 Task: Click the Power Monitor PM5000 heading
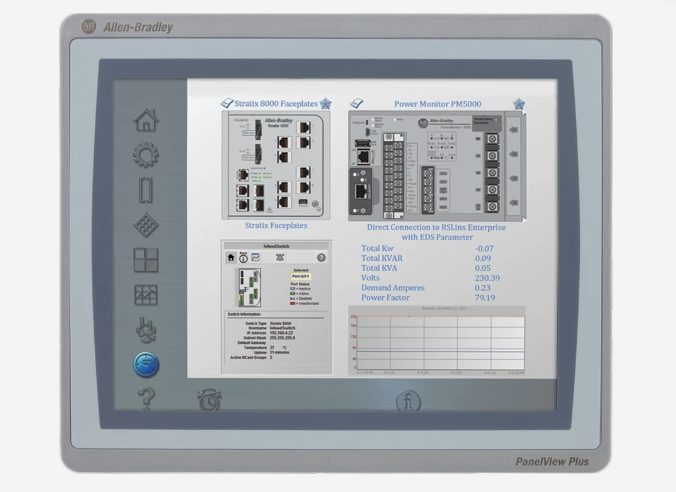[438, 104]
